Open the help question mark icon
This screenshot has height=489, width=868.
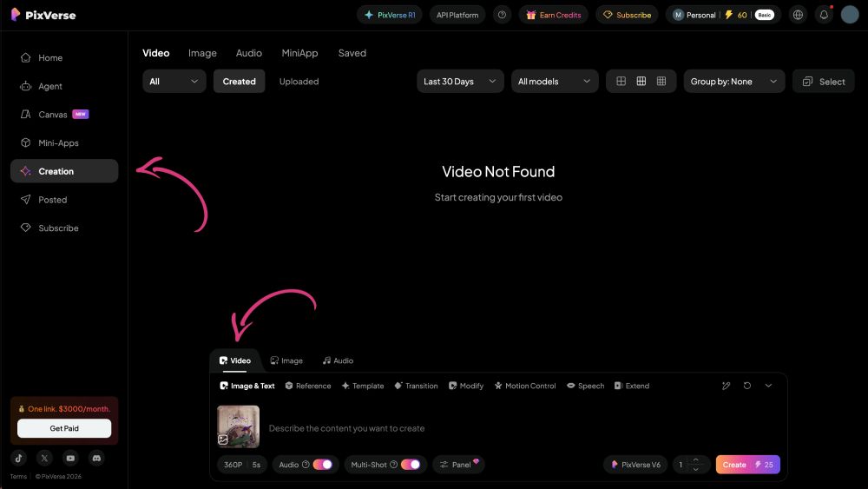pyautogui.click(x=502, y=15)
